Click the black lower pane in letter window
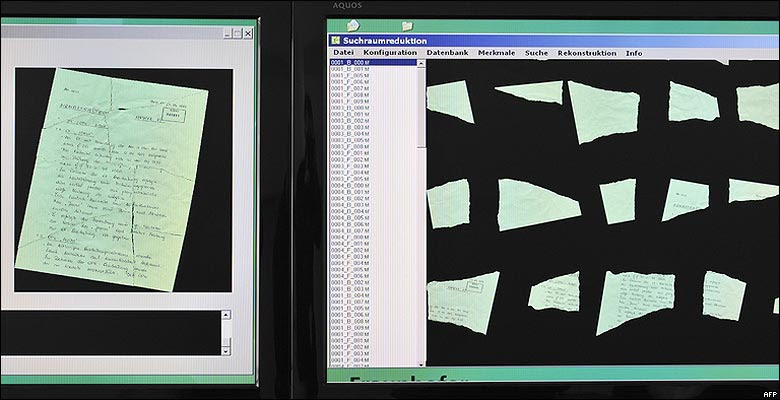Viewport: 780px width, 400px height. click(111, 333)
